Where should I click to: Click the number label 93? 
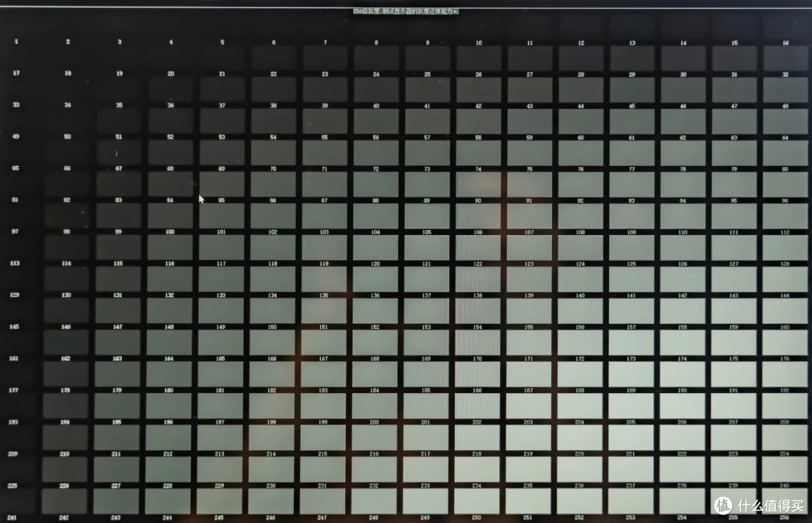[x=632, y=201]
